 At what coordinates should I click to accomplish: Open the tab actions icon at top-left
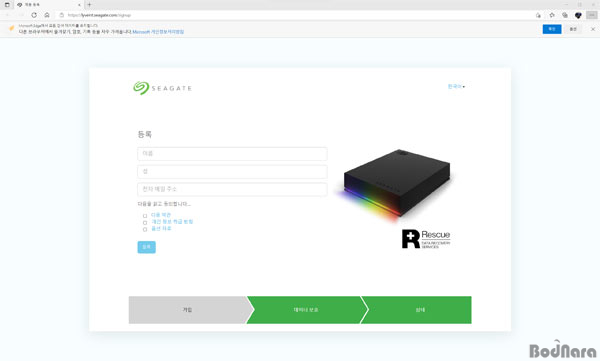tap(7, 5)
